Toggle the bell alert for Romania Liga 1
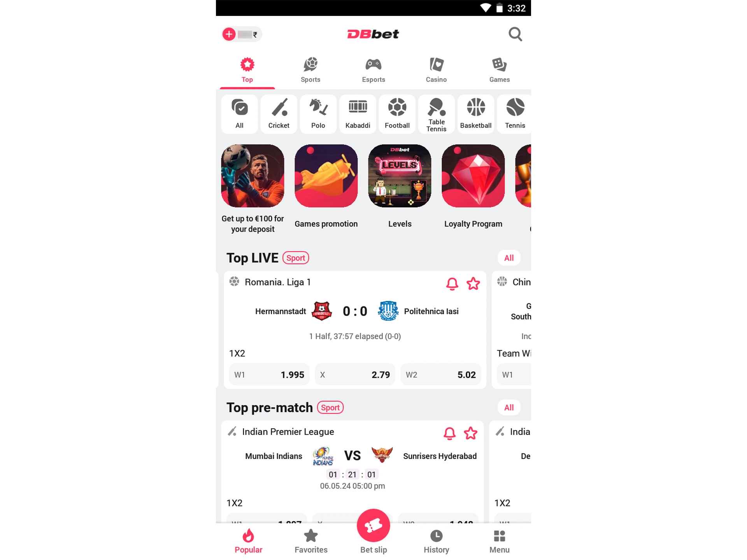The width and height of the screenshot is (747, 560). point(452,283)
